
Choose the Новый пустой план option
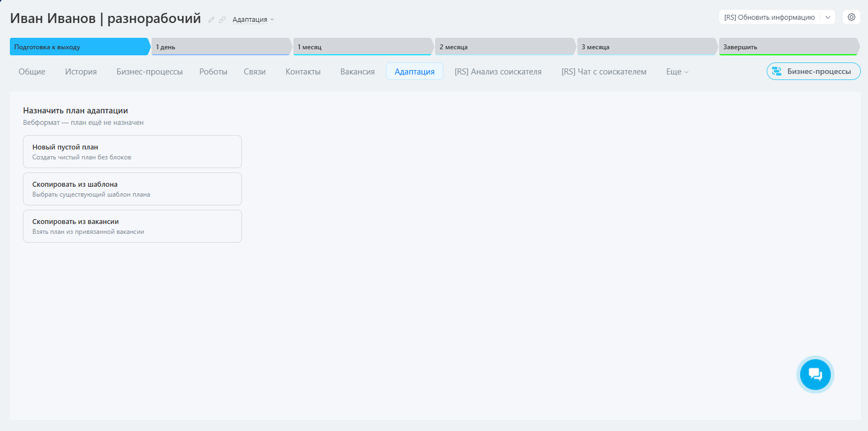(x=132, y=152)
